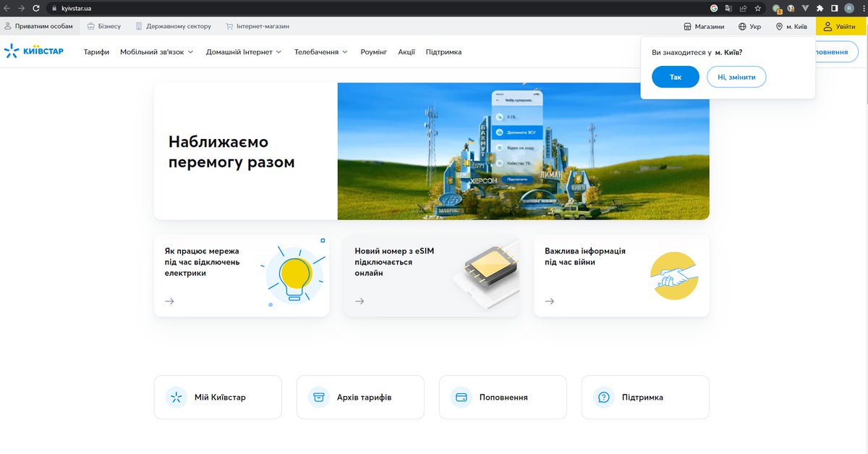Click the banner image with city signs
Screen dimensions: 868x454
tap(524, 151)
